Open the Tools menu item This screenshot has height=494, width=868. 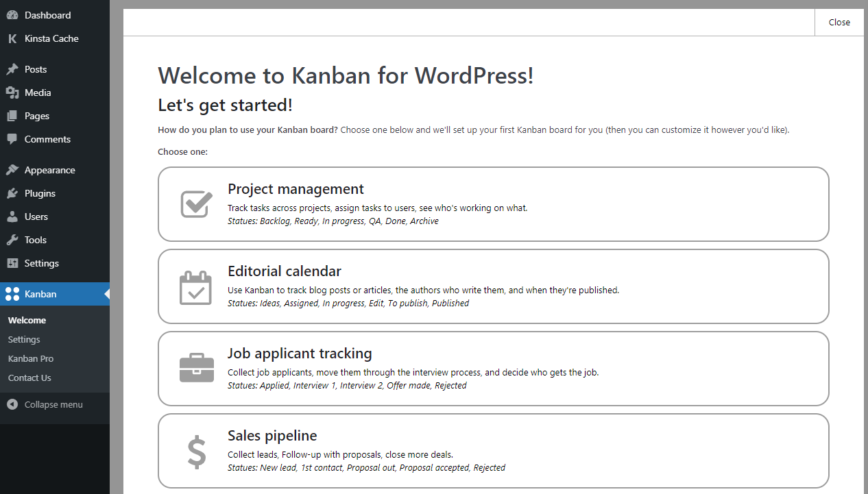[x=55, y=240]
